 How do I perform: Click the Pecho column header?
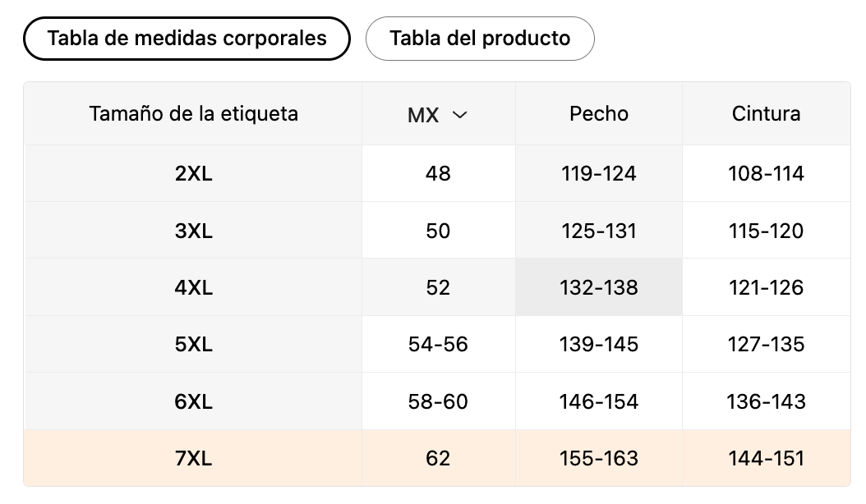click(598, 114)
